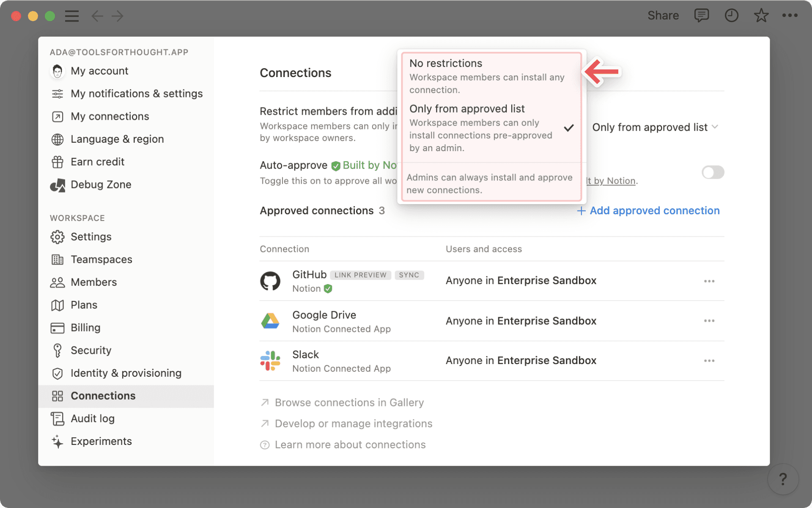Open the Earn credit page
Viewport: 812px width, 508px height.
pos(97,162)
